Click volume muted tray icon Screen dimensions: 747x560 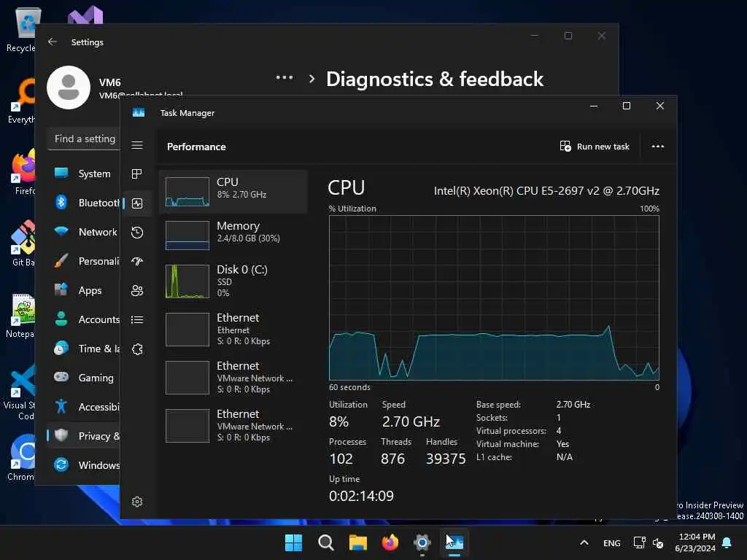658,542
